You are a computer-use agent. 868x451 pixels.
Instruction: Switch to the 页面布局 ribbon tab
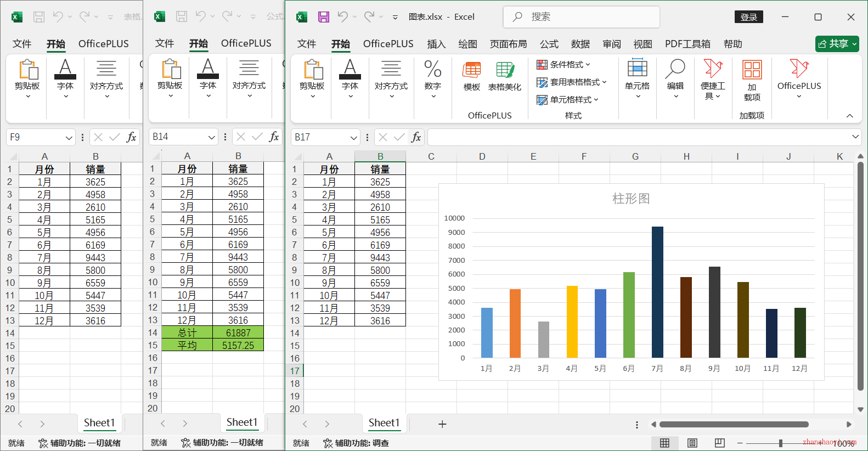509,44
